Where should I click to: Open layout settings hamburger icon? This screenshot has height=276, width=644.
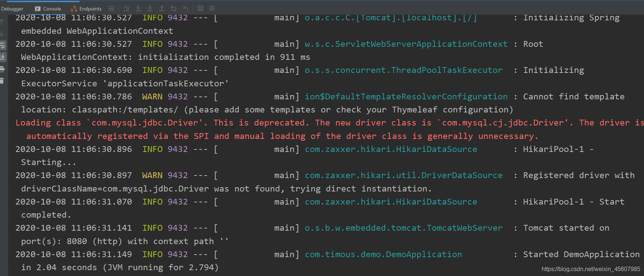click(111, 8)
